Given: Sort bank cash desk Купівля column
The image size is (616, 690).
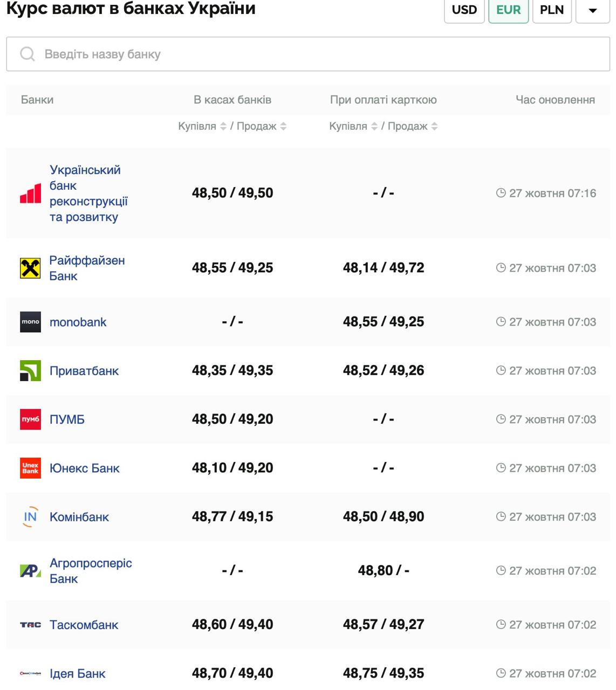Looking at the screenshot, I should pos(223,126).
